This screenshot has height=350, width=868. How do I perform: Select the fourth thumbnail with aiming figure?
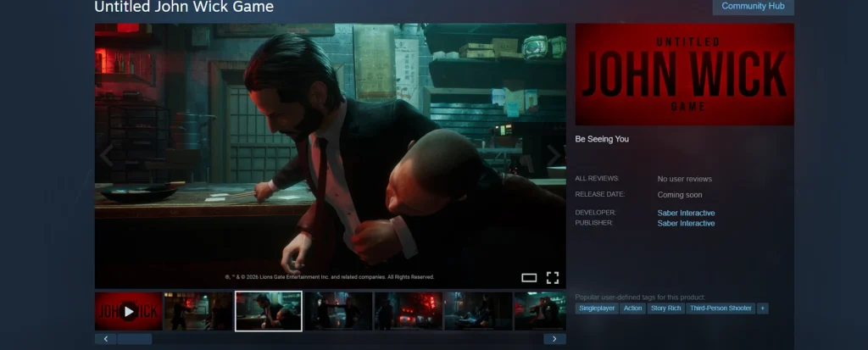click(338, 311)
